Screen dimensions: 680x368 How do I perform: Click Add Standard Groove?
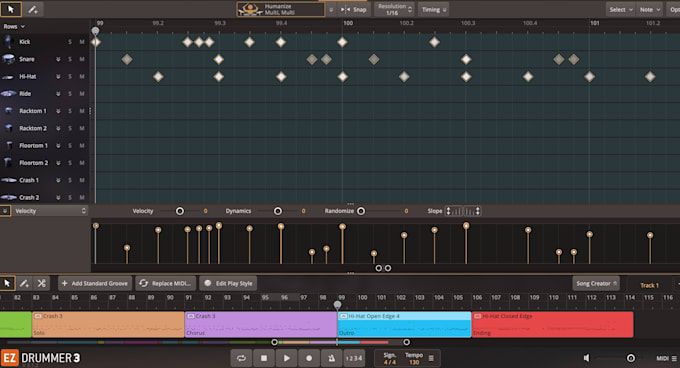[x=95, y=283]
